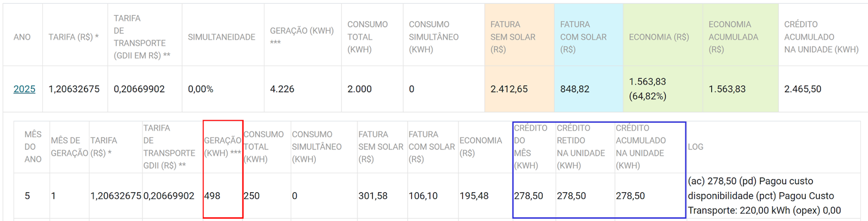This screenshot has width=868, height=221.
Task: Select the 2.465,50 accumulated credit value
Action: 803,89
